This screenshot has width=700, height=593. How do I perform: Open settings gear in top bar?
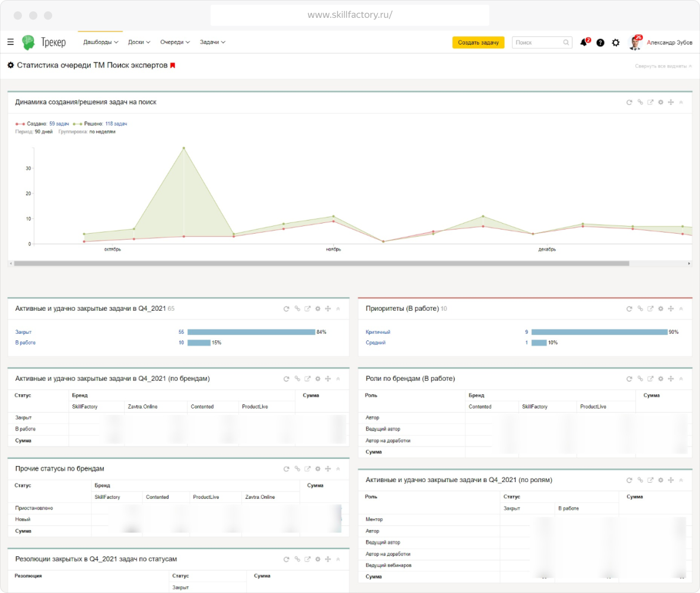pos(616,43)
